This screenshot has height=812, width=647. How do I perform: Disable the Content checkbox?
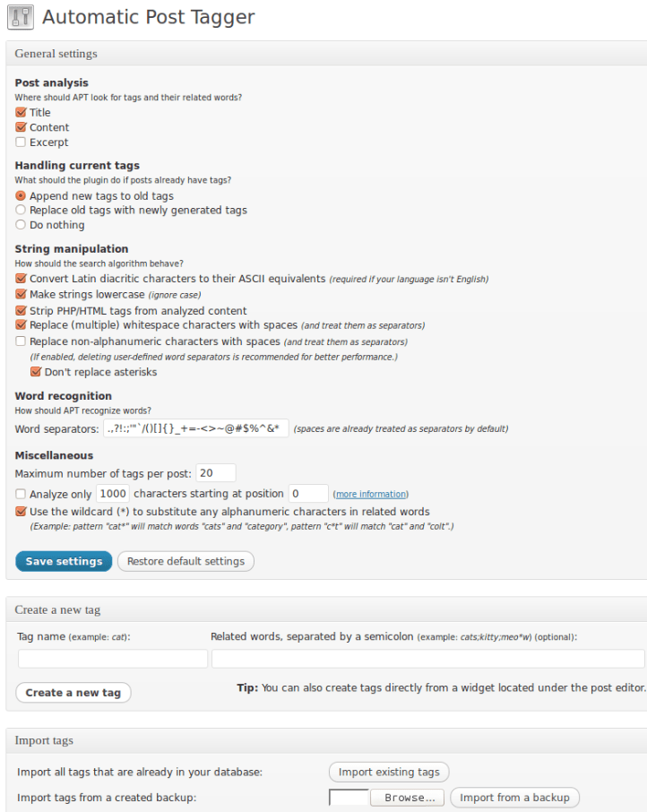coord(20,127)
